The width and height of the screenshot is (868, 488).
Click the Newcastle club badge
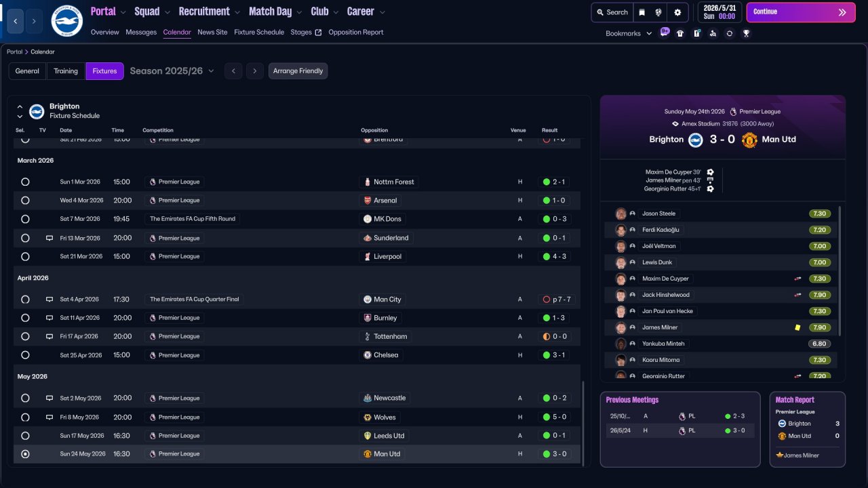point(368,398)
